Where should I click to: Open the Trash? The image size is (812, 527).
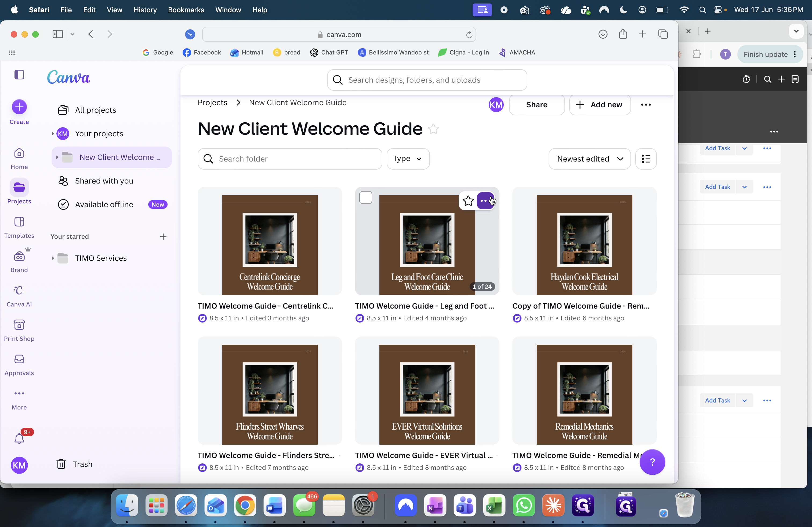click(74, 464)
